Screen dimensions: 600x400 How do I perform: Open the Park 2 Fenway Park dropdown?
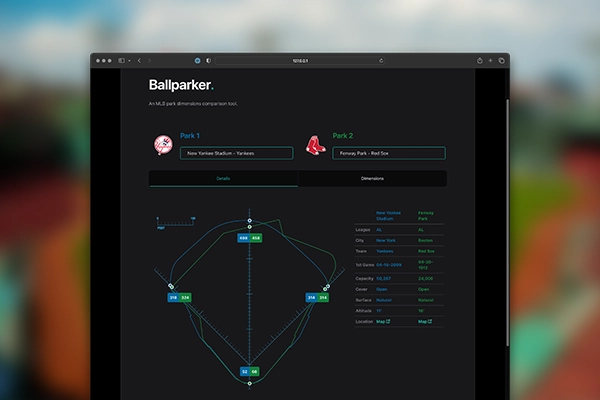[x=389, y=153]
